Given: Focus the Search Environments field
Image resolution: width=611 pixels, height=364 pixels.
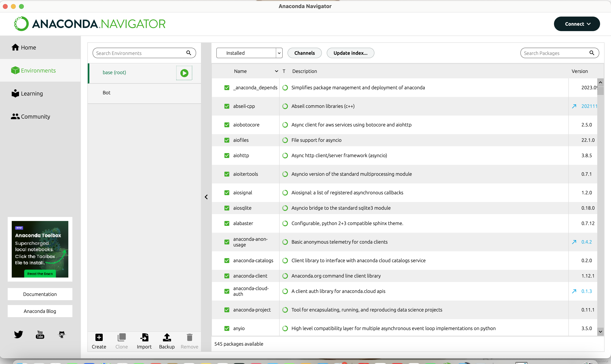Looking at the screenshot, I should (144, 53).
